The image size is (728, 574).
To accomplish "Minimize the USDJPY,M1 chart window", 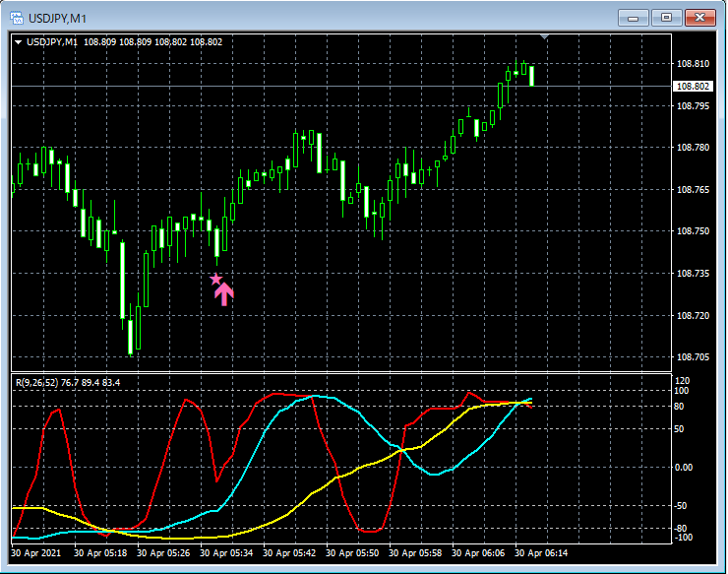I will (633, 18).
